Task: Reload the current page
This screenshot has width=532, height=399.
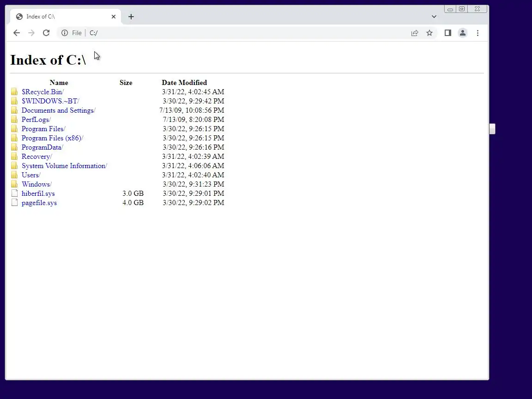Action: tap(46, 33)
